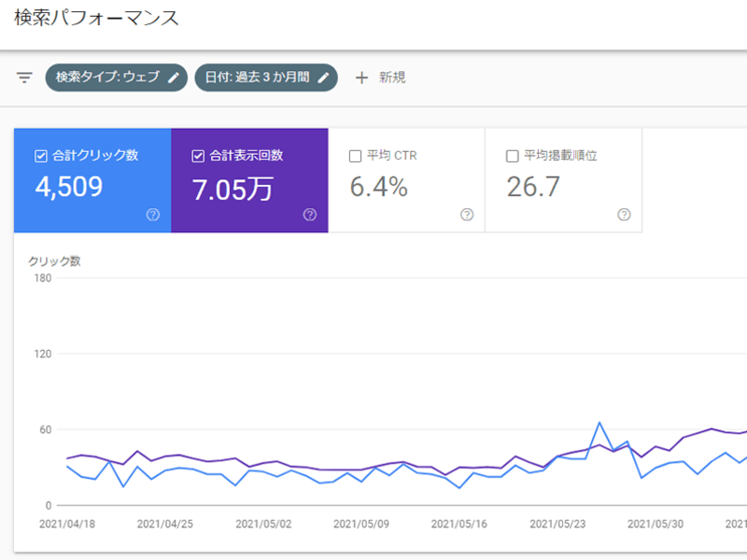Open help icon on 合計表示回数 card
Viewport: 747px width, 560px height.
pos(310,215)
